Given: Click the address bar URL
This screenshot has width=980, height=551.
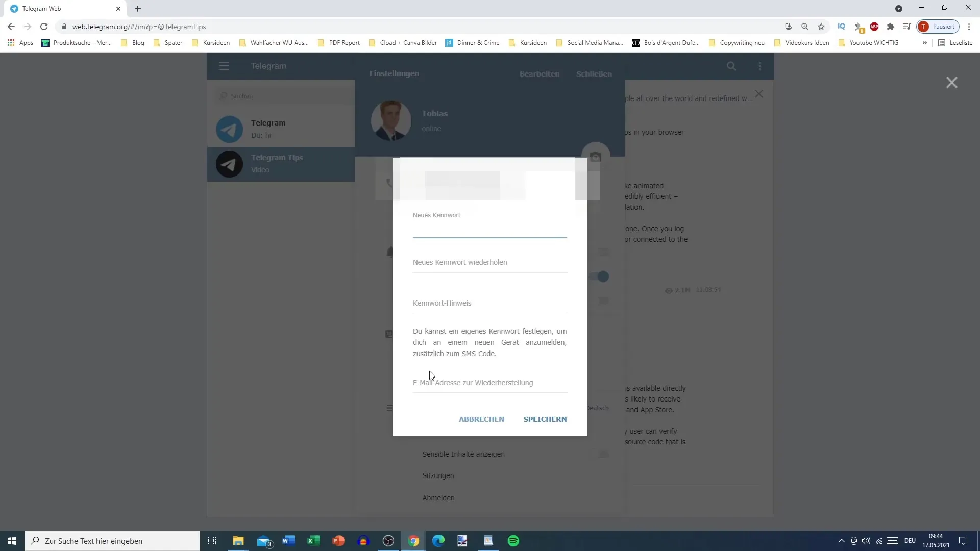Looking at the screenshot, I should tap(139, 27).
